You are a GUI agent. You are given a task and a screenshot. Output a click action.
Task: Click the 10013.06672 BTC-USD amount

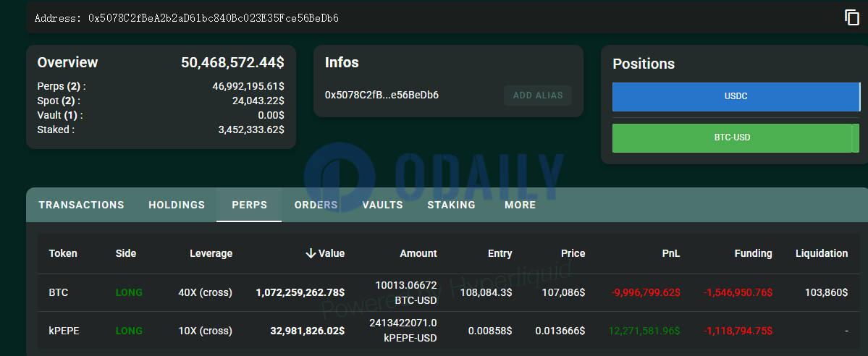pos(406,293)
